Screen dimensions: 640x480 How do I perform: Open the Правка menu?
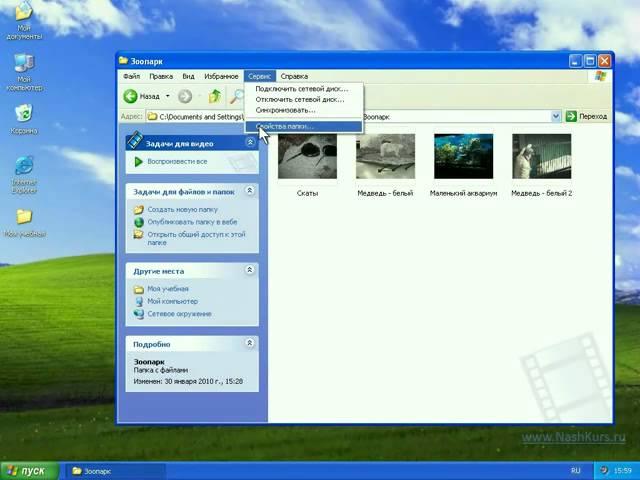(x=161, y=76)
